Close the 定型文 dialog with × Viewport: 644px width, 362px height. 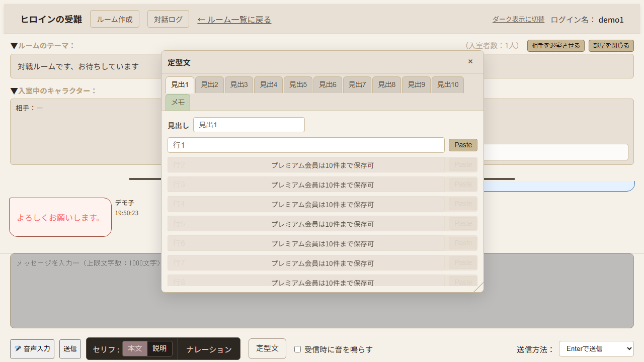click(470, 61)
